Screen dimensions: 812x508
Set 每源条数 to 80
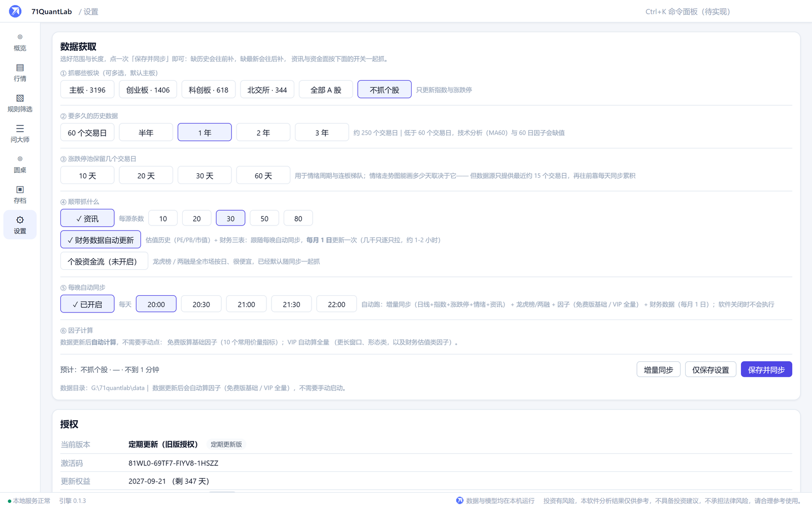pos(298,218)
